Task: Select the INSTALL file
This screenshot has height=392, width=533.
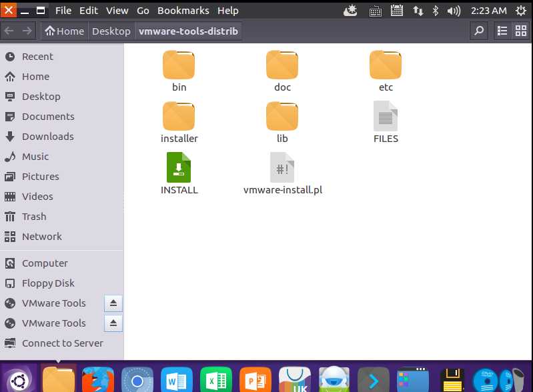Action: (179, 173)
